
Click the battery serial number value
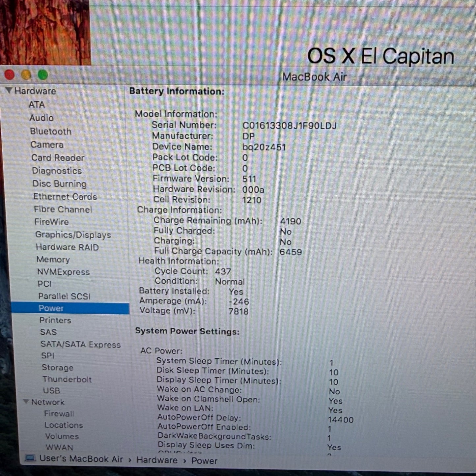(289, 126)
